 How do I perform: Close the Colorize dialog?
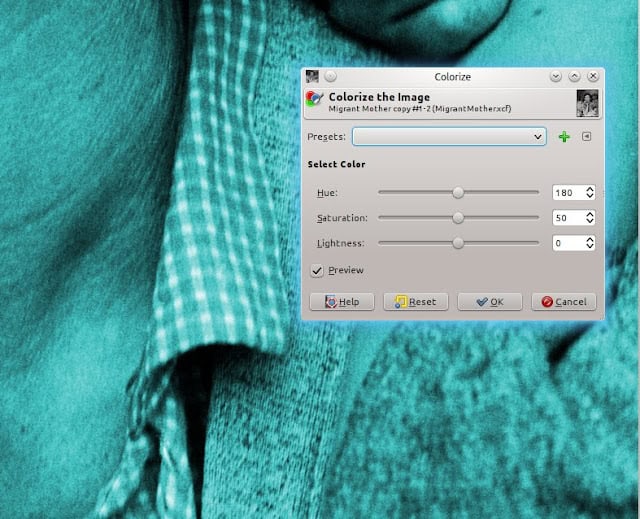[593, 76]
